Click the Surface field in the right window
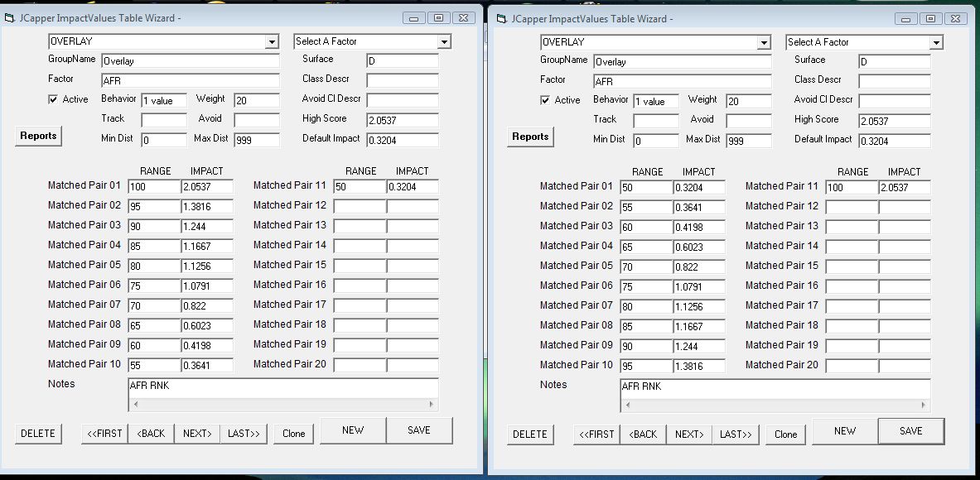Screen dimensions: 980x480 coord(895,62)
